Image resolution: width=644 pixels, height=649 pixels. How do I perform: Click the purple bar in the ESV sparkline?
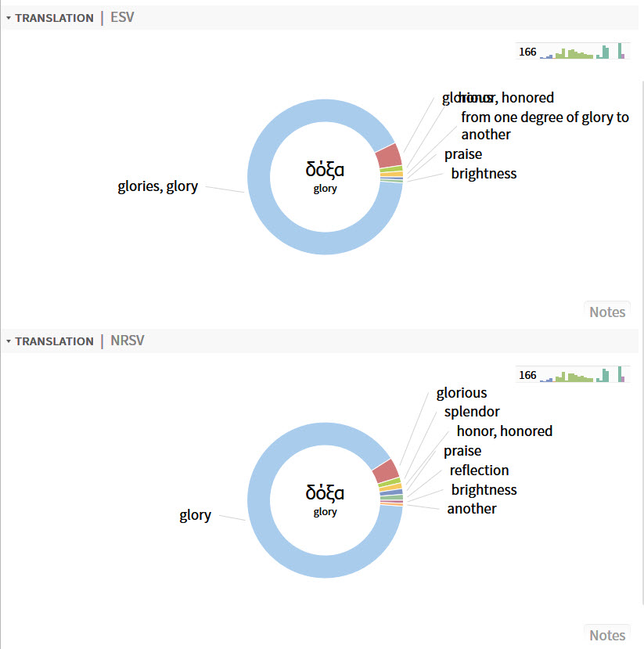pos(622,56)
